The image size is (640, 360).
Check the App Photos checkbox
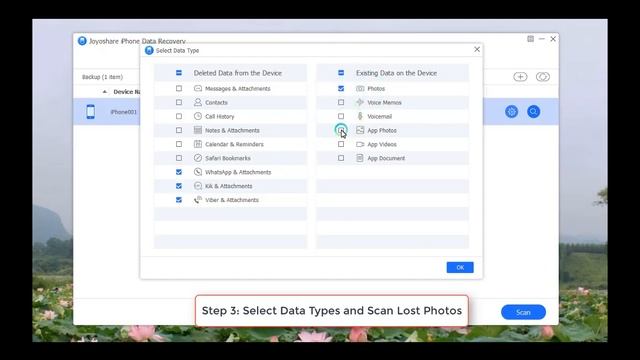coord(341,130)
